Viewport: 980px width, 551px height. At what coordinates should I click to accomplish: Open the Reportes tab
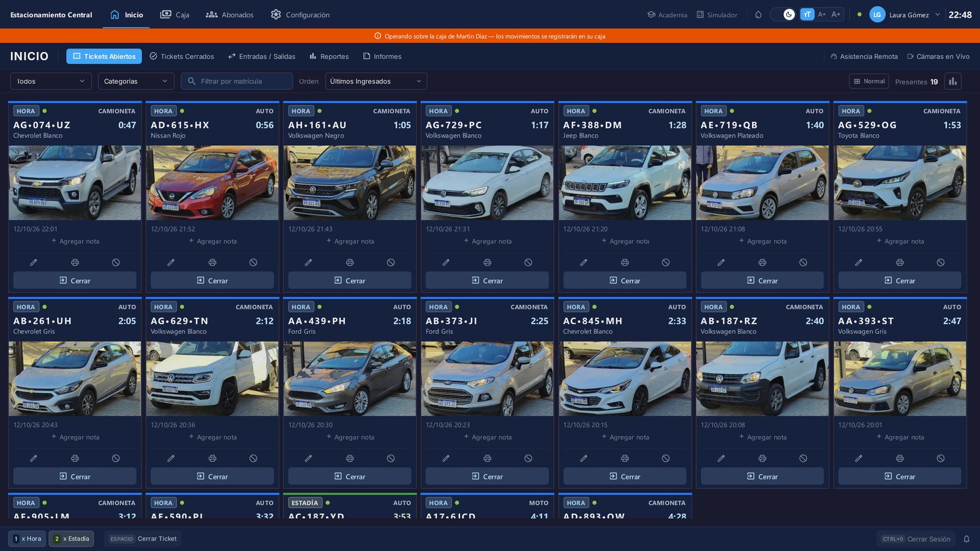coord(329,56)
